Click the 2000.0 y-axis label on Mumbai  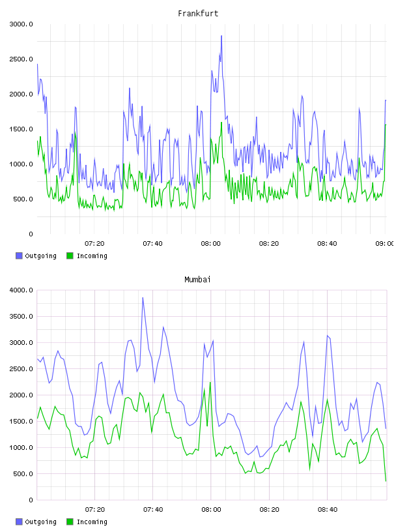click(21, 395)
